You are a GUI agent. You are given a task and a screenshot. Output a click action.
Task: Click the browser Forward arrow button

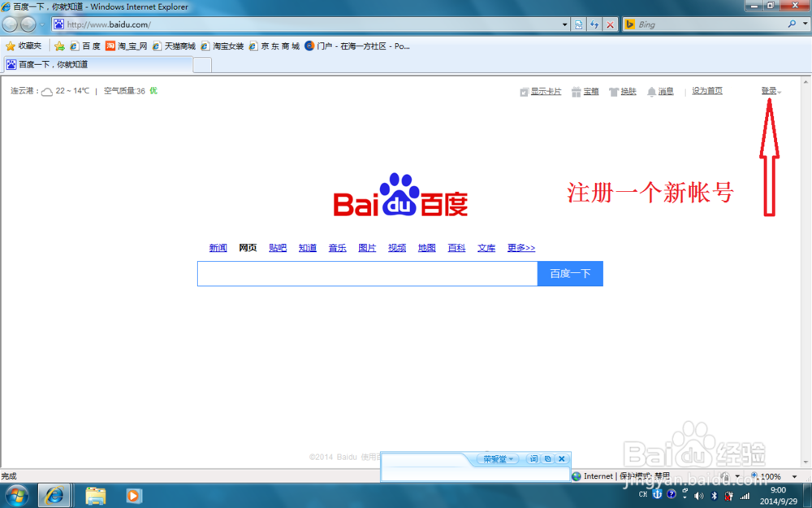pos(28,24)
